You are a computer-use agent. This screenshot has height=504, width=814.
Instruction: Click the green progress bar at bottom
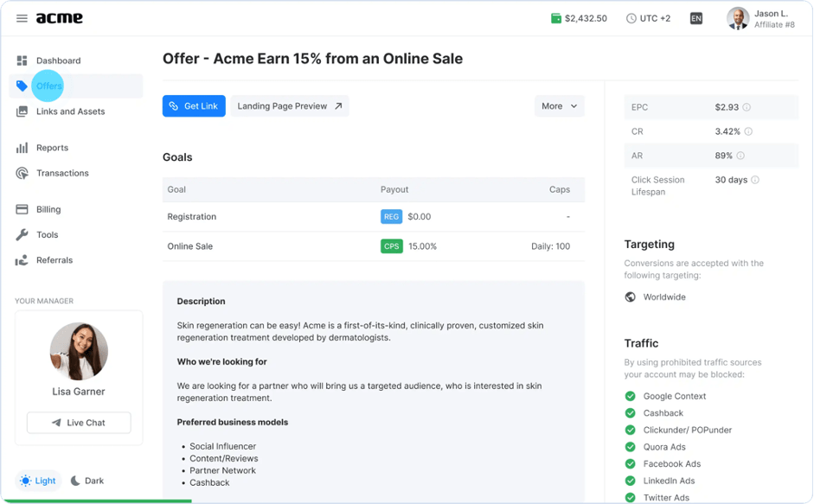(x=98, y=501)
